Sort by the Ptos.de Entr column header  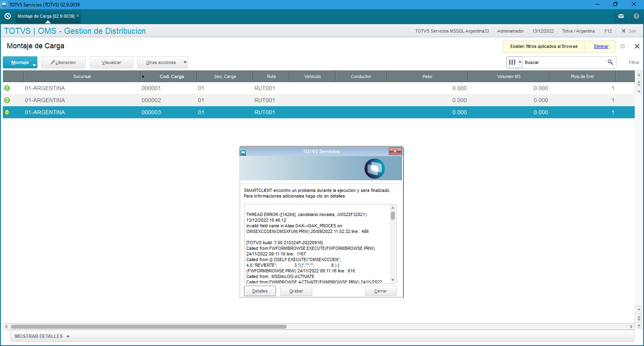[x=582, y=76]
